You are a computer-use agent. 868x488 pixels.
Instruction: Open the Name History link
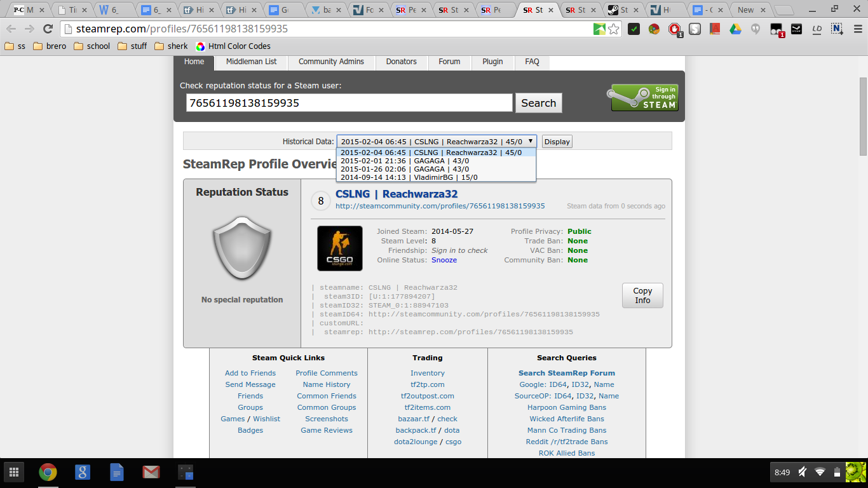pos(326,384)
